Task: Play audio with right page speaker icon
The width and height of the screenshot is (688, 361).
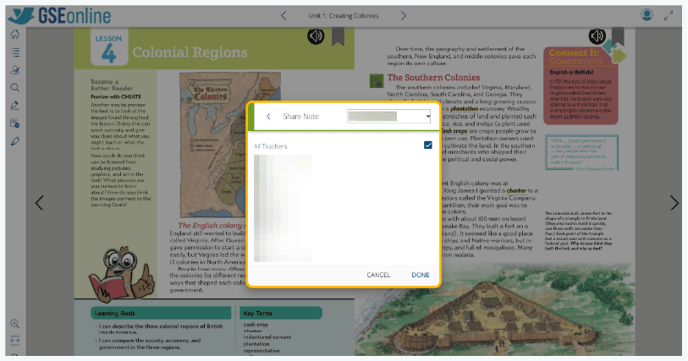Action: [597, 36]
